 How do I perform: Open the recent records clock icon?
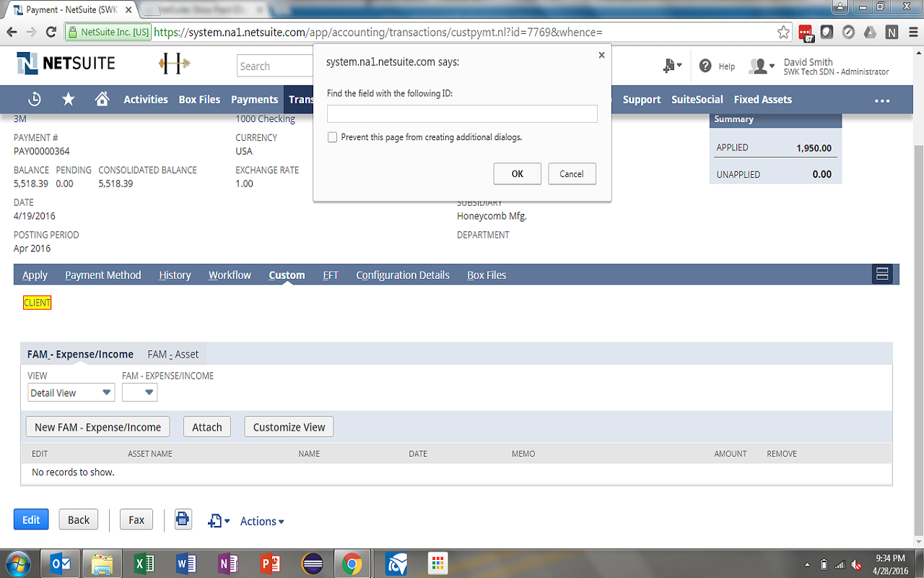(x=34, y=99)
